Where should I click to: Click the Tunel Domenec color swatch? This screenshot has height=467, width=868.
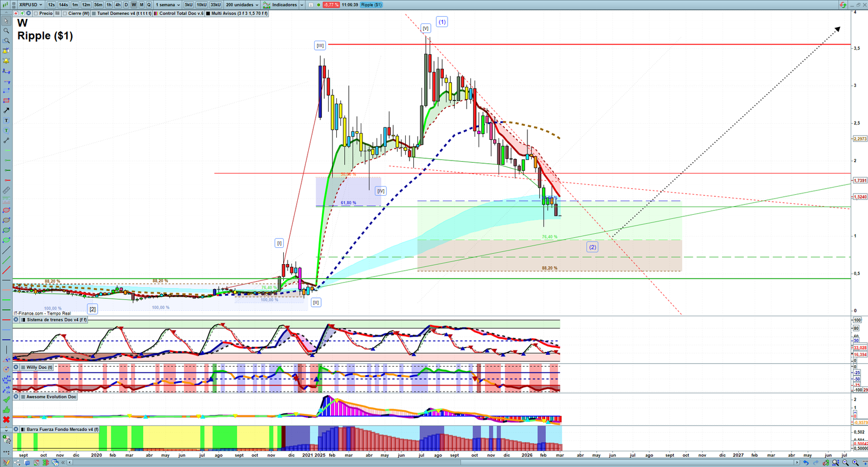point(94,14)
